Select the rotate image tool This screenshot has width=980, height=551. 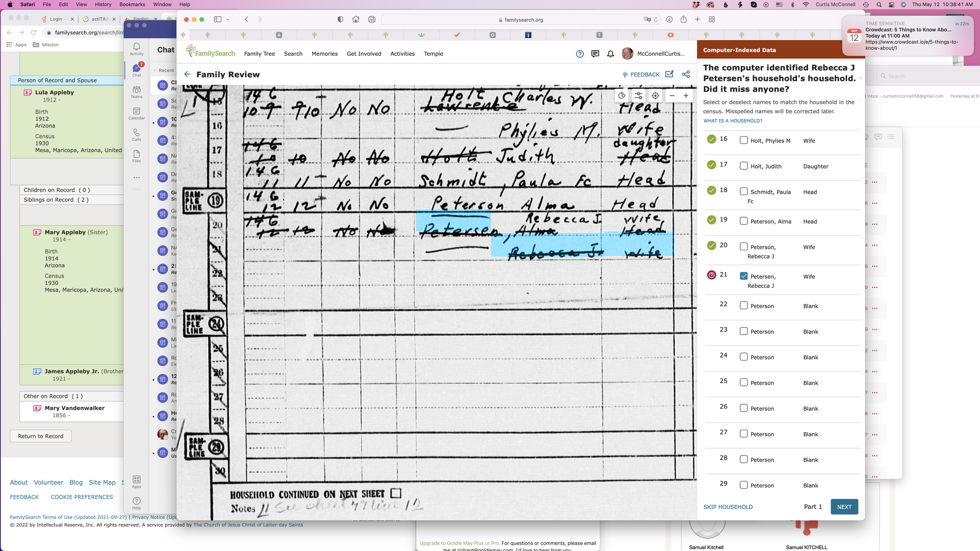pyautogui.click(x=621, y=96)
